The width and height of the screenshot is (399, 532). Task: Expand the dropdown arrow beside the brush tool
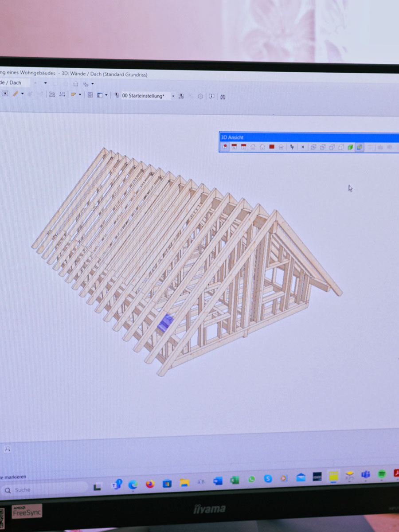click(x=23, y=94)
